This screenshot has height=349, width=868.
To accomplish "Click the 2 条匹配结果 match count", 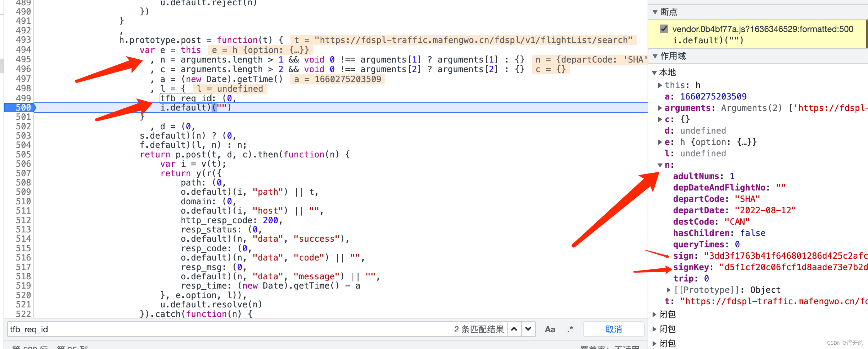I will [x=479, y=329].
